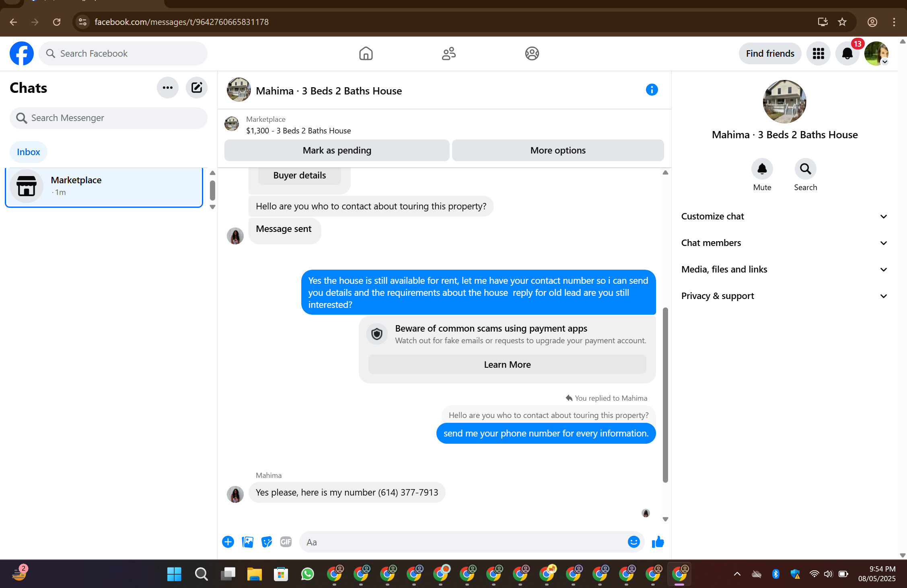Open the Buyer details button

[300, 175]
